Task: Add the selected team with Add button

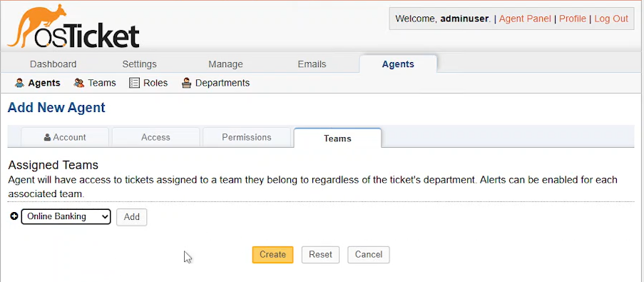Action: [x=131, y=217]
